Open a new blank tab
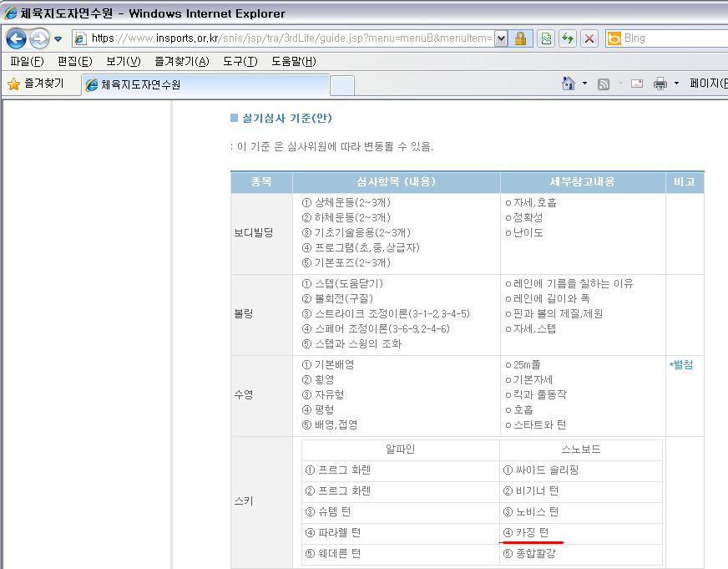The height and width of the screenshot is (569, 728). 342,84
